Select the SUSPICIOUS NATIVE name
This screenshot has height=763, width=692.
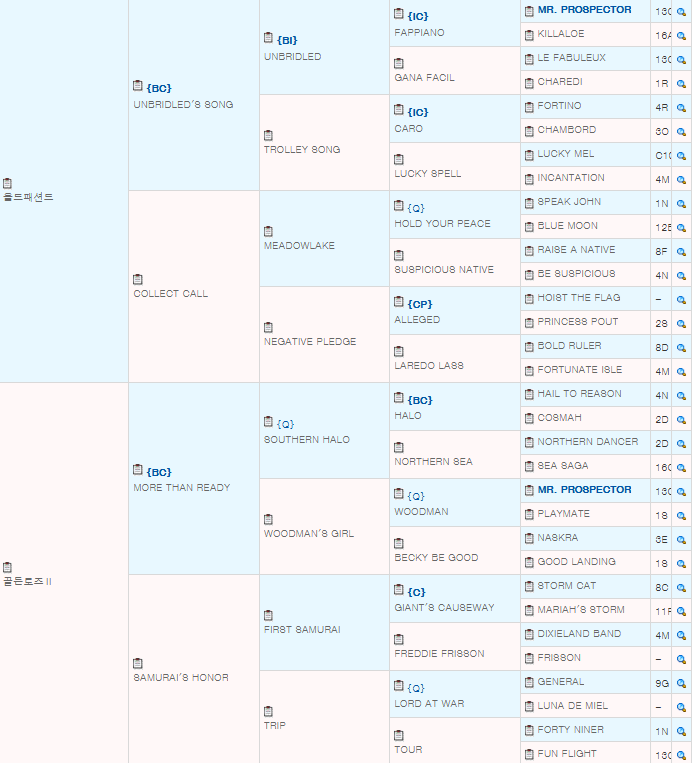(x=444, y=270)
